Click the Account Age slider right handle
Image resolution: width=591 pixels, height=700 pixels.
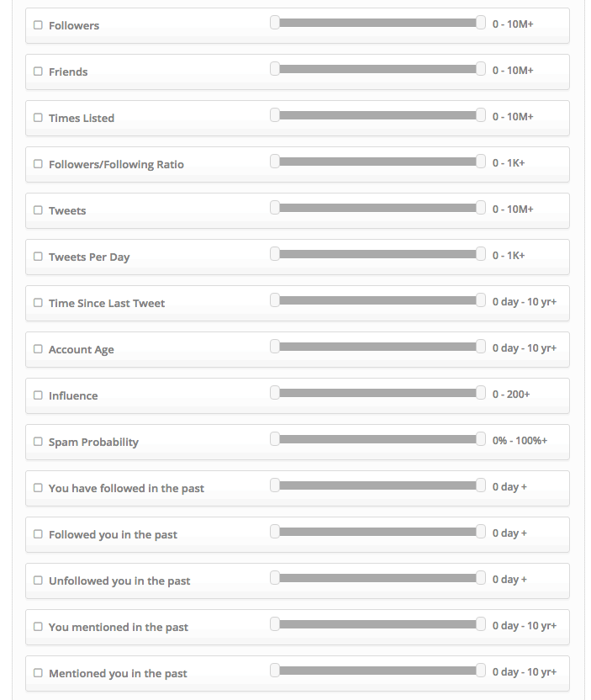coord(480,347)
